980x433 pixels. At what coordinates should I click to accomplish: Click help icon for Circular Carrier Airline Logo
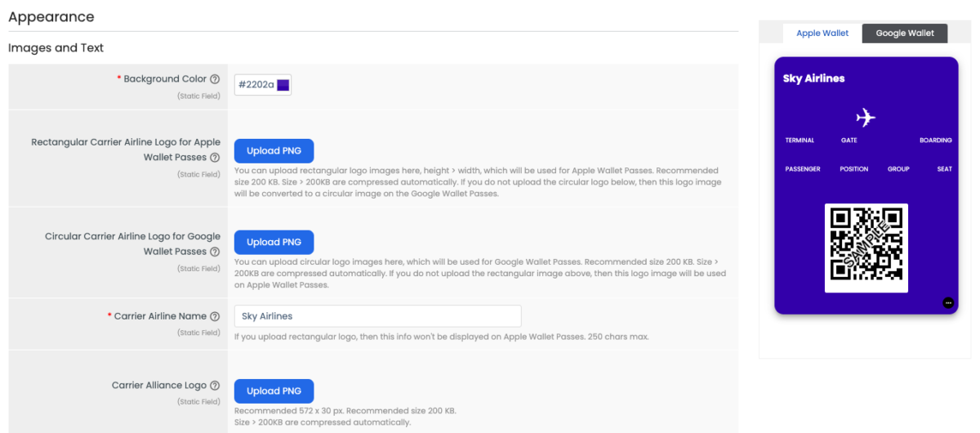(215, 252)
